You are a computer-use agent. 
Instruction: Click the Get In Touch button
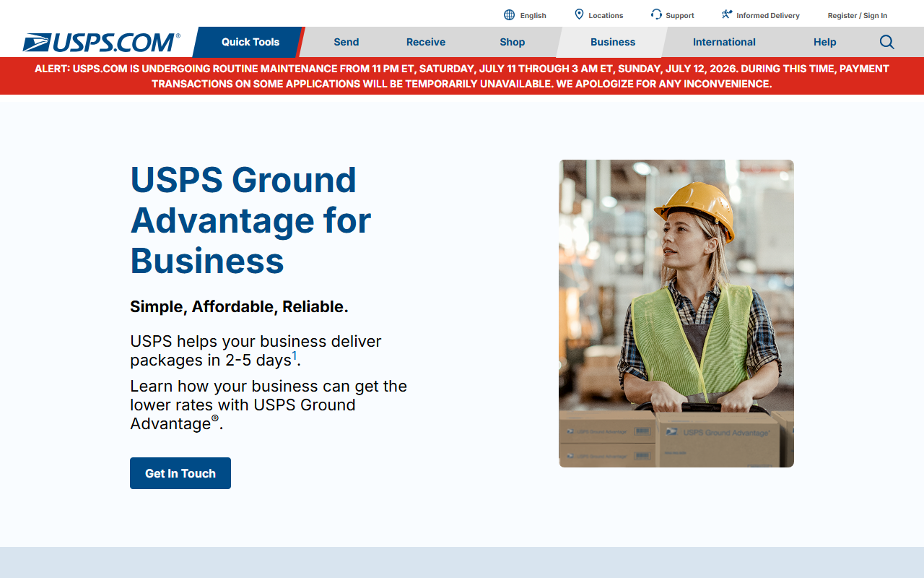coord(180,473)
